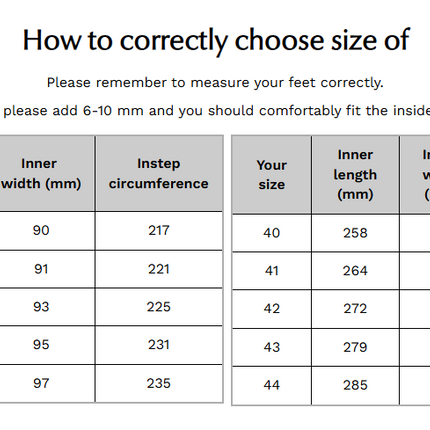Click the inner width cell showing 91

[x=47, y=269]
